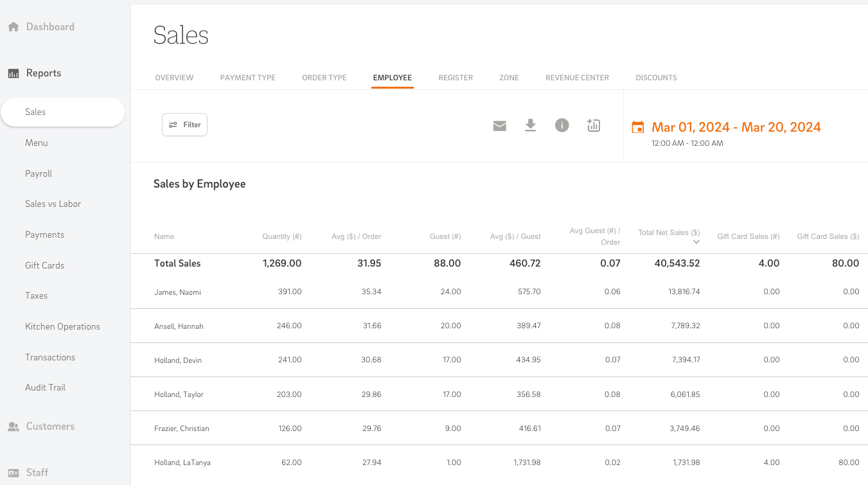This screenshot has width=868, height=485.
Task: Switch to the Discounts tab
Action: pos(656,78)
